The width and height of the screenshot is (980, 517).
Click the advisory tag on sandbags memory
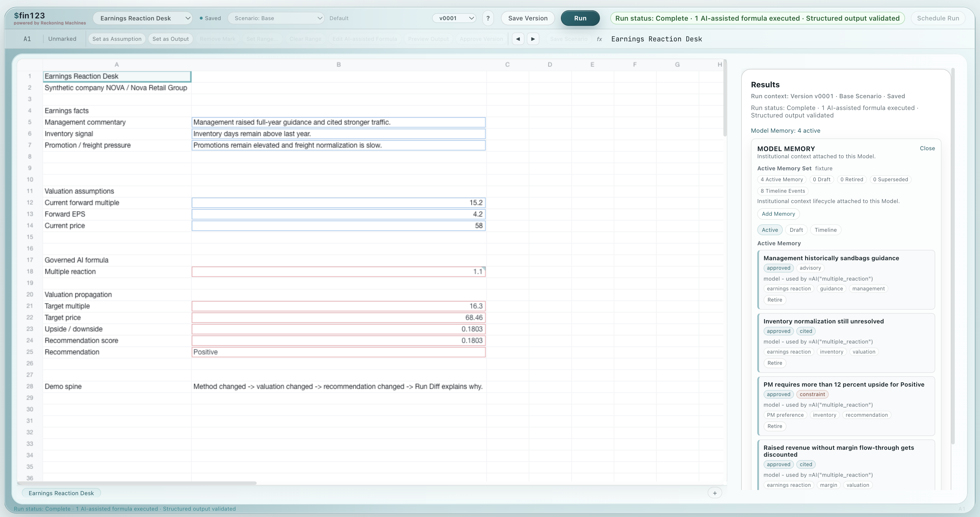(810, 268)
